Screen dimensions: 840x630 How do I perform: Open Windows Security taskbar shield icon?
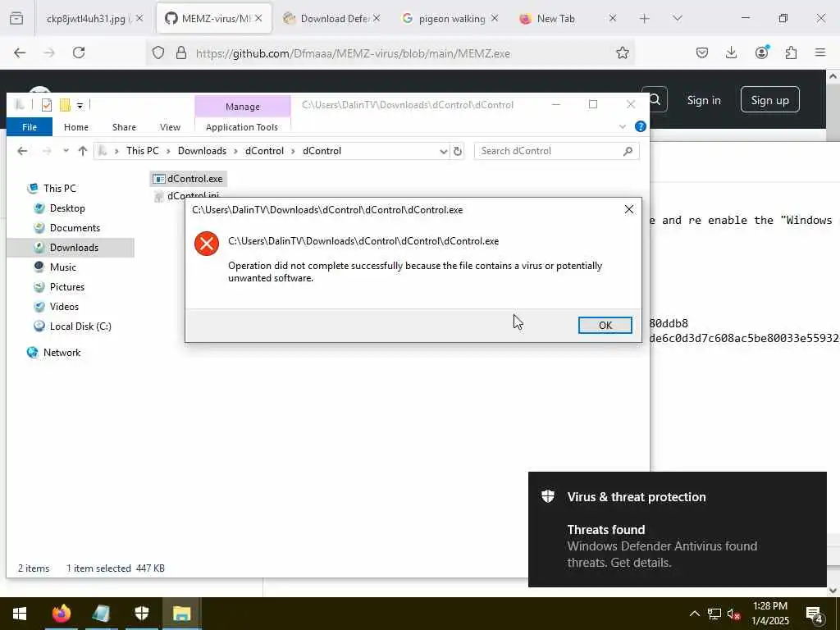pyautogui.click(x=141, y=614)
